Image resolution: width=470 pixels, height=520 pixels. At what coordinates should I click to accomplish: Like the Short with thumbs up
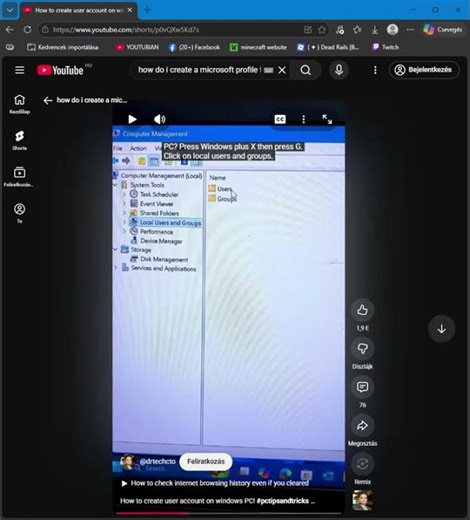(x=362, y=310)
